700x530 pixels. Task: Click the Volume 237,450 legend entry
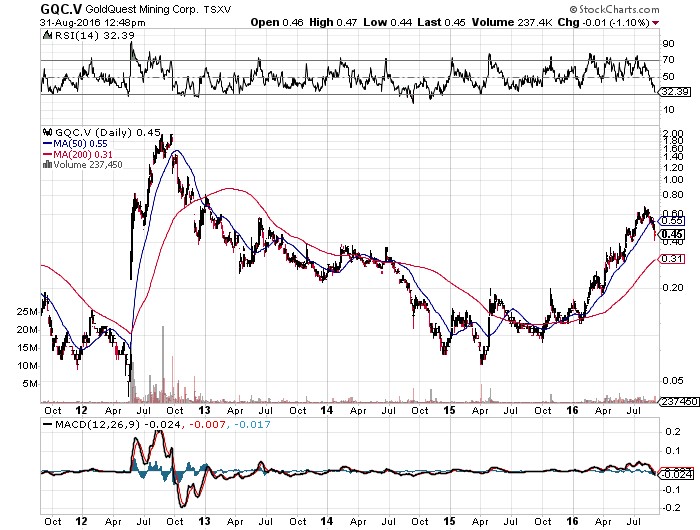(88, 164)
